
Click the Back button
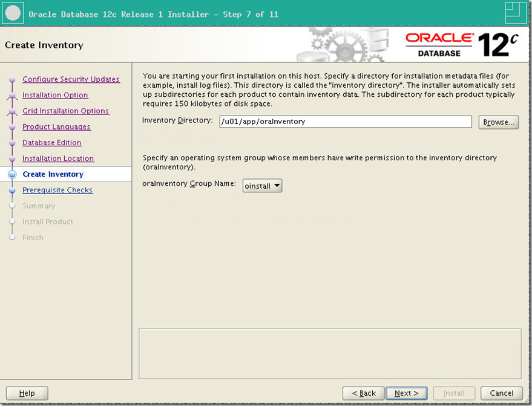[363, 393]
